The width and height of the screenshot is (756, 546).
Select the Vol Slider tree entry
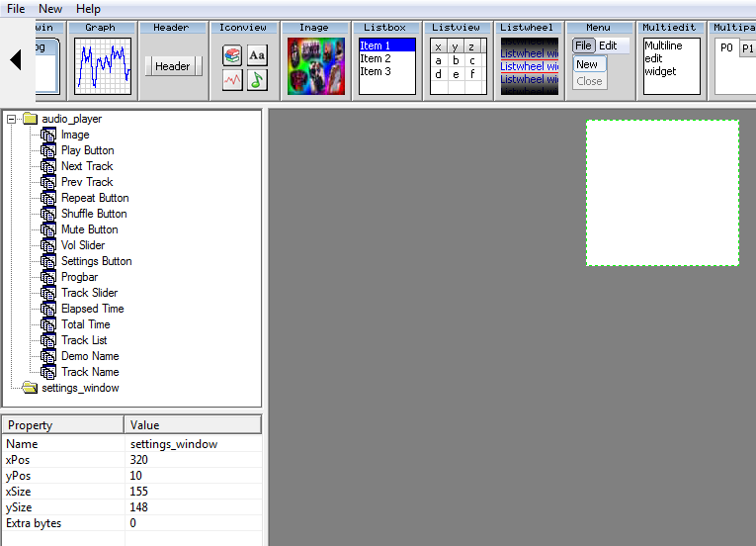tap(83, 245)
